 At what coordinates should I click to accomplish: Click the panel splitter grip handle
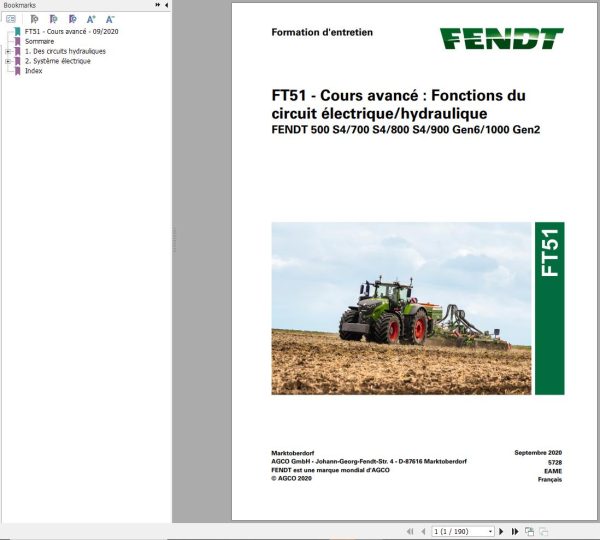pos(174,240)
